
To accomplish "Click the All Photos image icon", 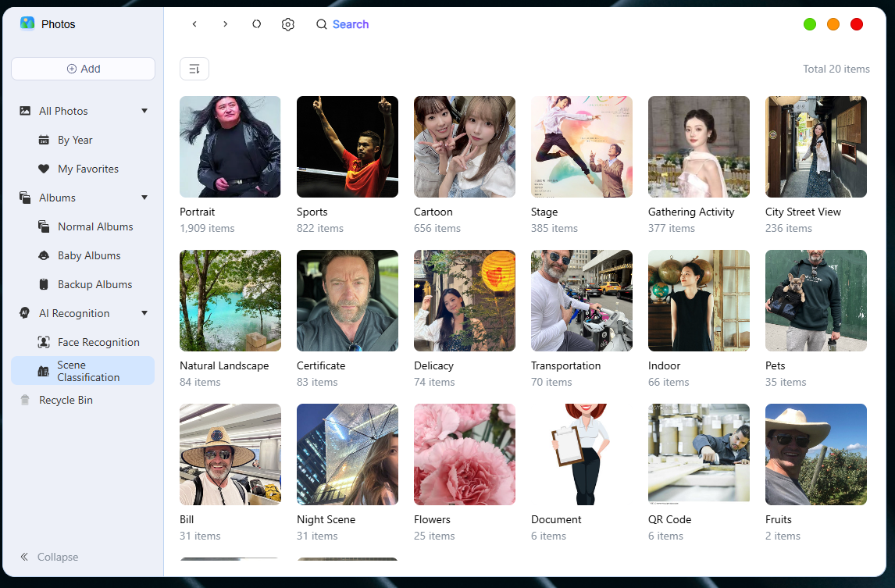I will click(25, 111).
